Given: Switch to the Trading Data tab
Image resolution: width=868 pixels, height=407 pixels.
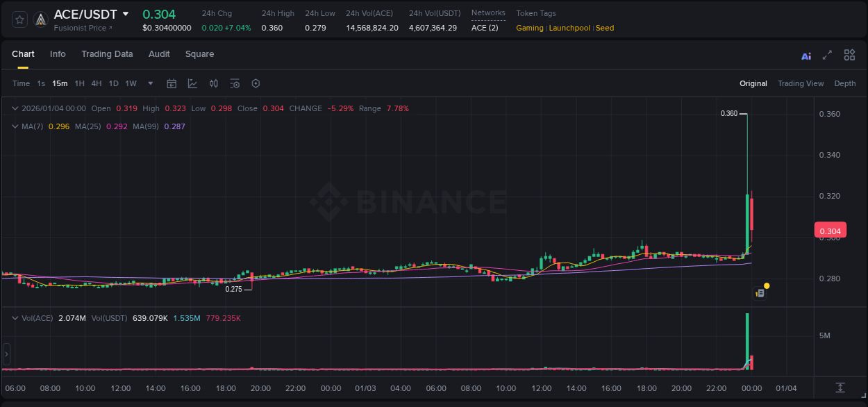Looking at the screenshot, I should (107, 54).
